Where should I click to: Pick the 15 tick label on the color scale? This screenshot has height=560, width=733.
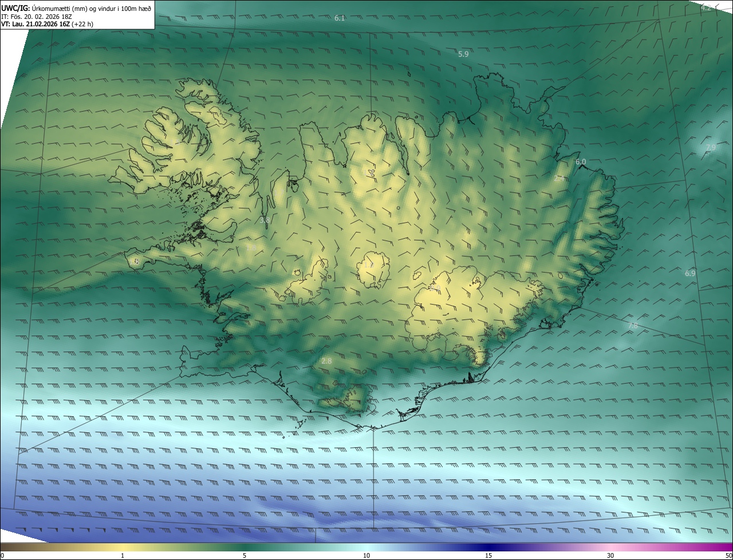[x=488, y=555]
